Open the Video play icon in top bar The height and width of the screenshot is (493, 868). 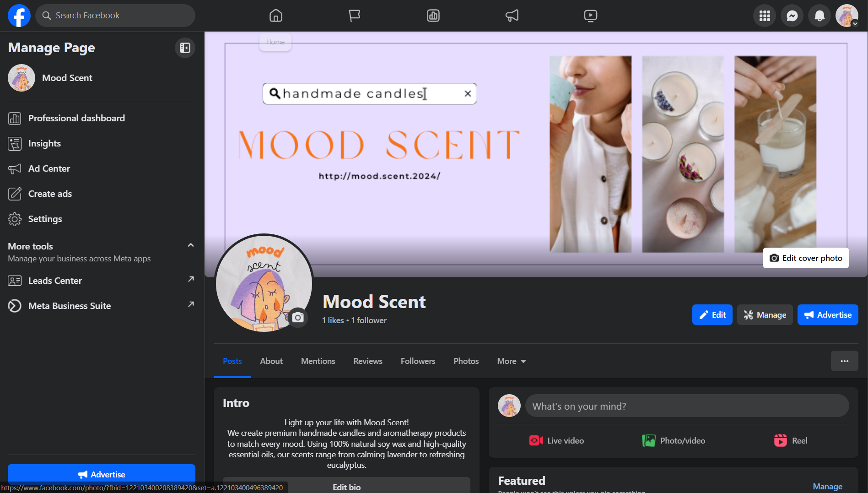591,16
